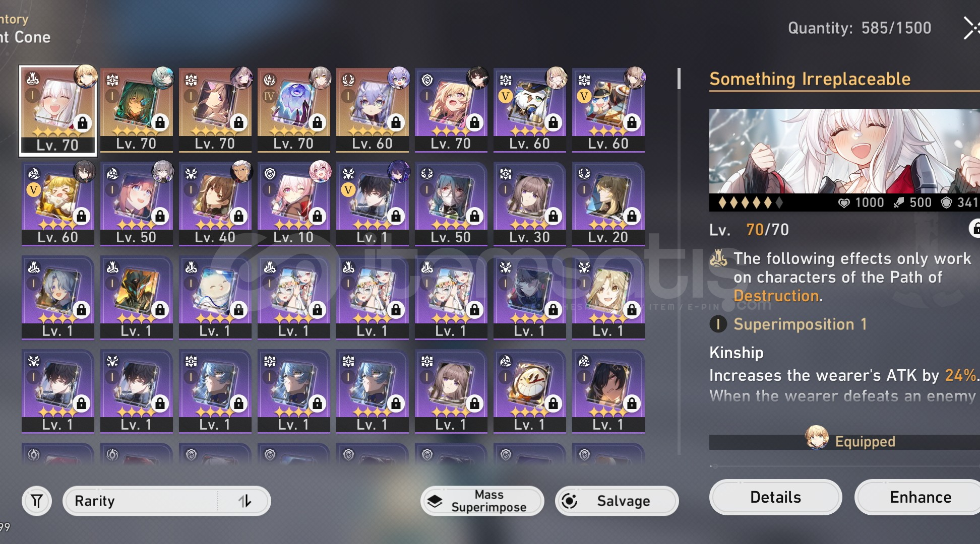Click the Salvage recycle icon
Screen dimensions: 980x544
click(x=570, y=501)
